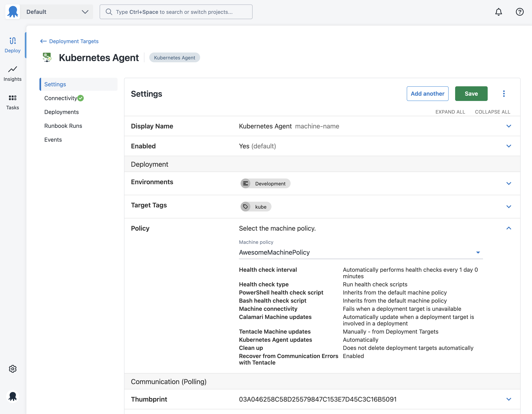Screen dimensions: 532x414
Task: Open the vertical three-dot overflow menu
Action: coord(504,94)
